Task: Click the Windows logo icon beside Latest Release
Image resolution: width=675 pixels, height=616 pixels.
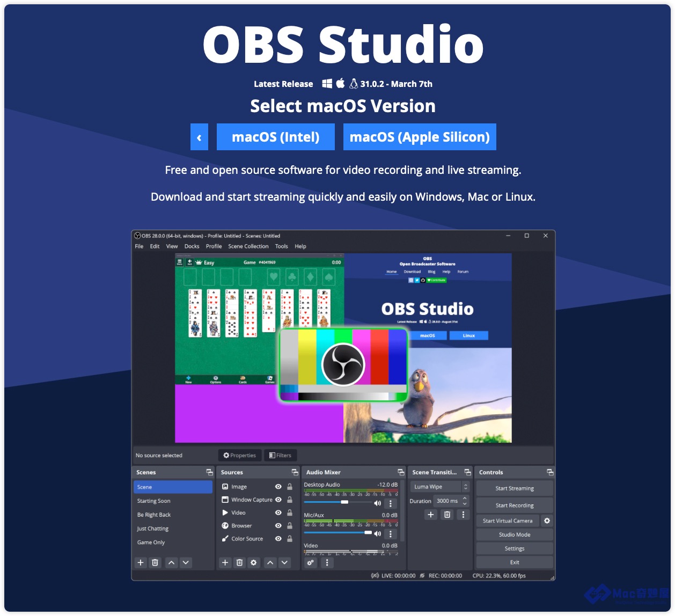Action: click(x=327, y=84)
